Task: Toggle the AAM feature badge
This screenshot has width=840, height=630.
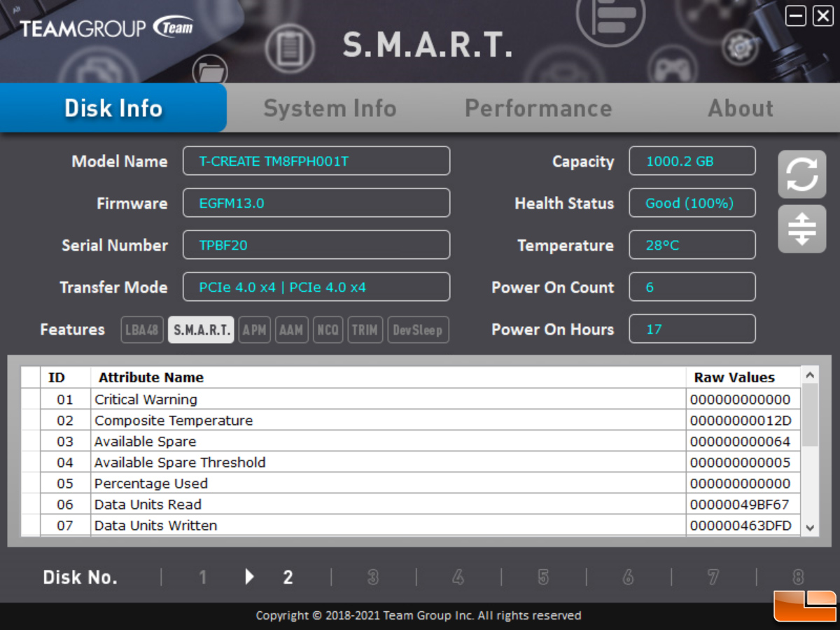Action: click(291, 330)
